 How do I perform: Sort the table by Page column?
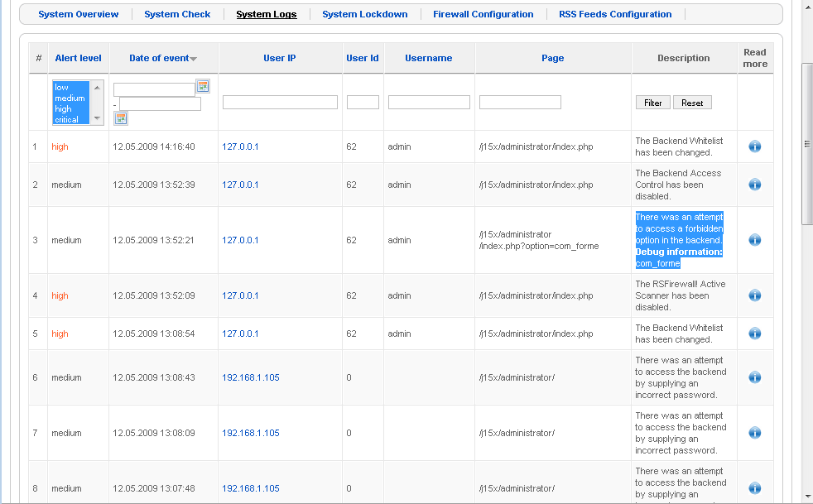click(553, 58)
